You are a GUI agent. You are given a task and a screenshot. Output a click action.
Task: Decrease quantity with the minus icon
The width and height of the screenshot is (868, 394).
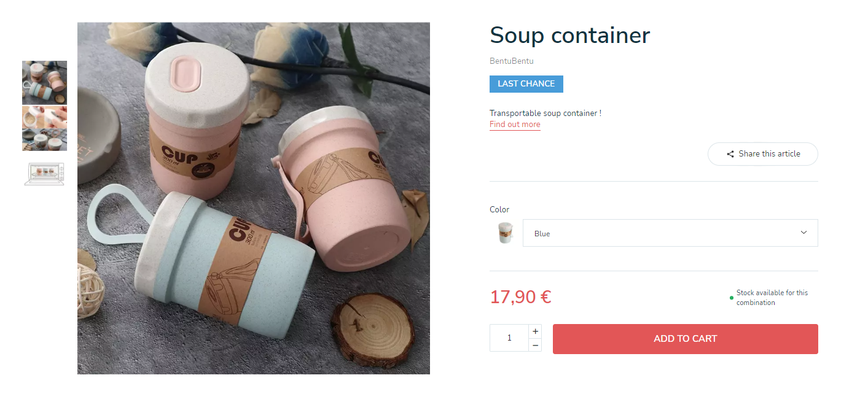tap(535, 346)
